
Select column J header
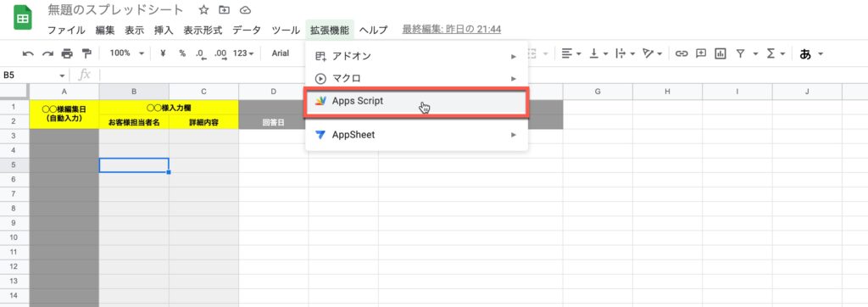[x=807, y=92]
